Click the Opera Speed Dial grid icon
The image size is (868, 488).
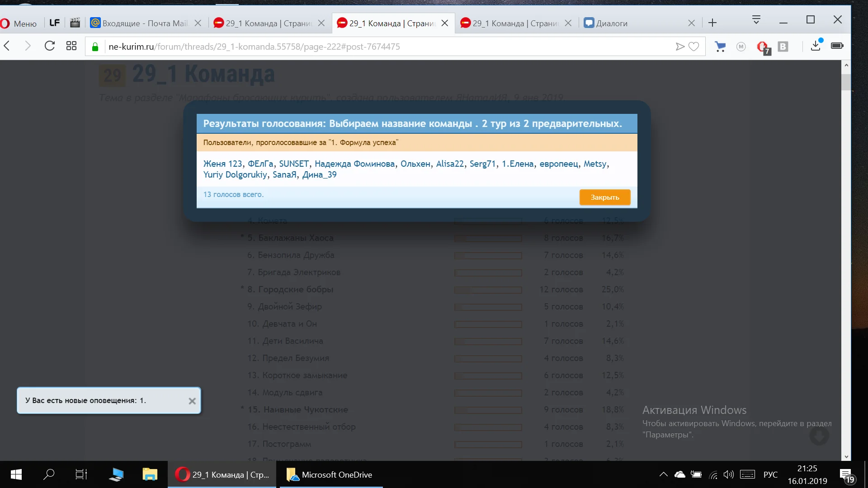pyautogui.click(x=71, y=46)
